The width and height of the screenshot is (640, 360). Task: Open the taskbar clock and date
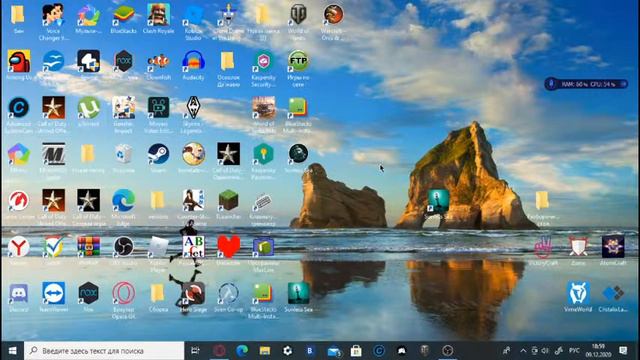[598, 351]
